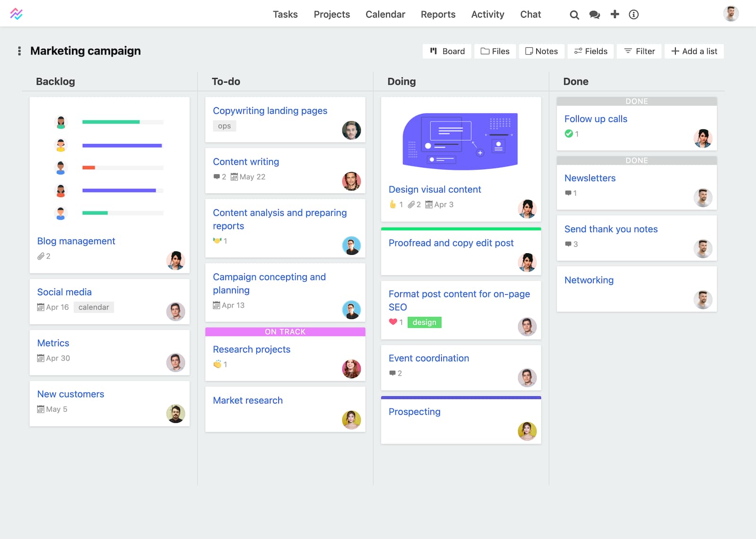Open the Reports menu item
The image size is (756, 539).
438,15
